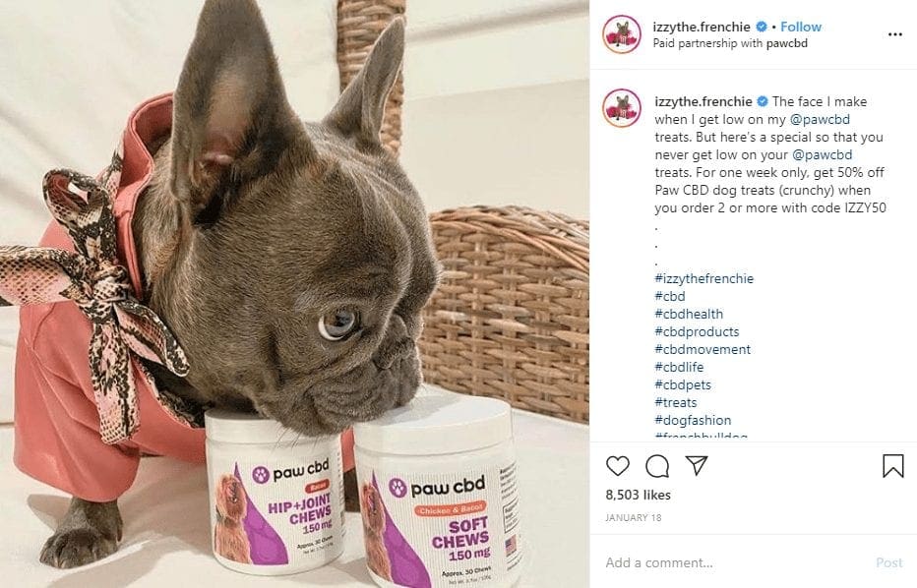Open the January 18 post date link

coord(634,518)
